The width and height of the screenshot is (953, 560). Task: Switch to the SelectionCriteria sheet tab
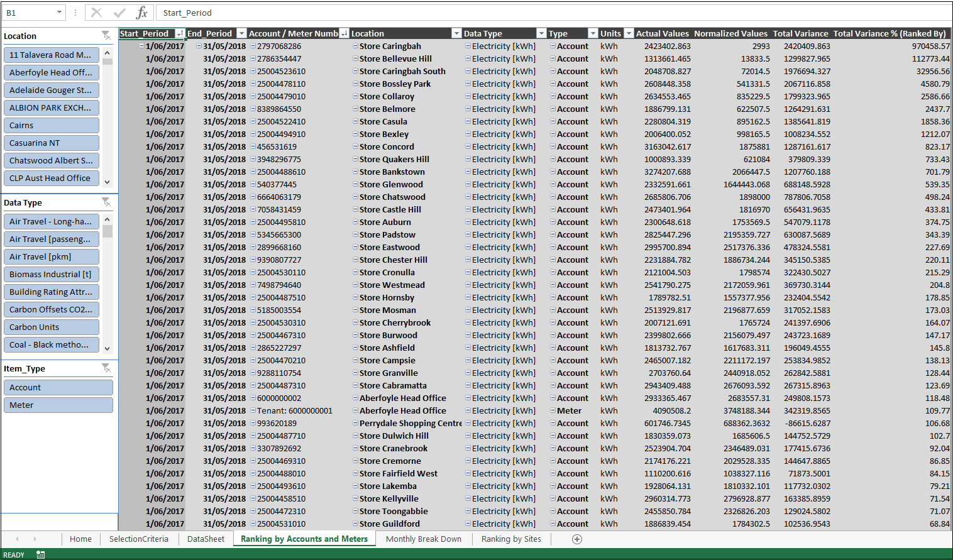coord(138,539)
